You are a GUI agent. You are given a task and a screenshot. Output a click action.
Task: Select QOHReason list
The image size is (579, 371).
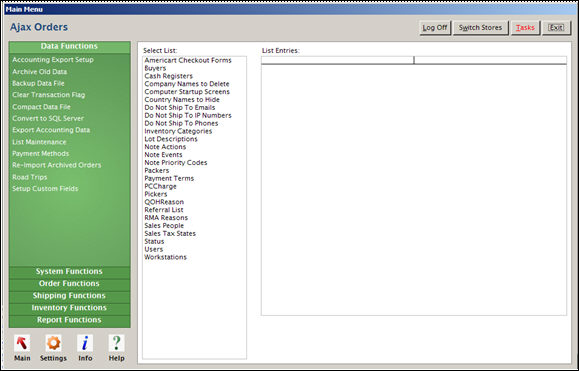click(x=164, y=202)
